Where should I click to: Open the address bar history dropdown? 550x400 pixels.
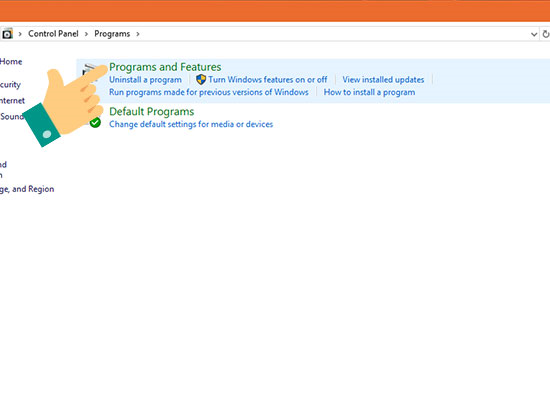pos(534,34)
